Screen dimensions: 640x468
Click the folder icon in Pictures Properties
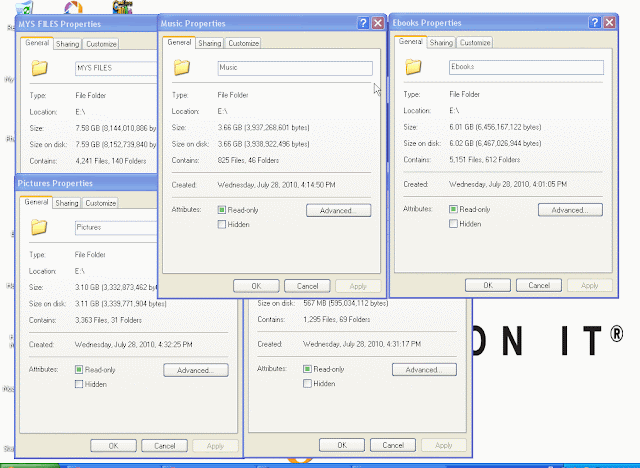(39, 227)
